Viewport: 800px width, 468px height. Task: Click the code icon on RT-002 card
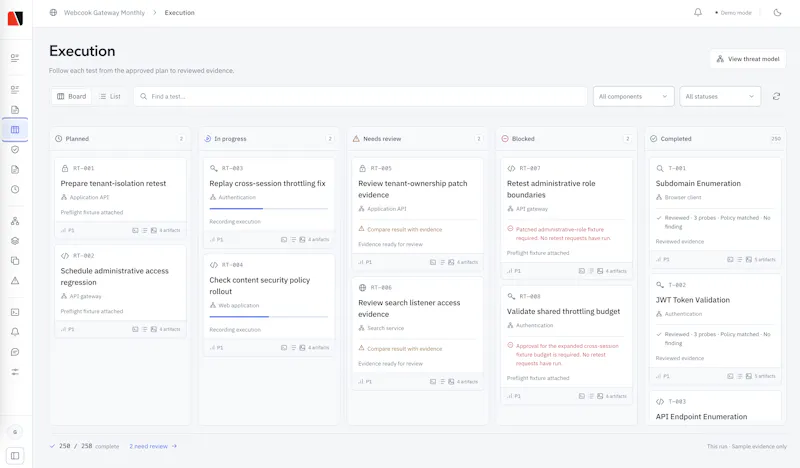pyautogui.click(x=65, y=256)
